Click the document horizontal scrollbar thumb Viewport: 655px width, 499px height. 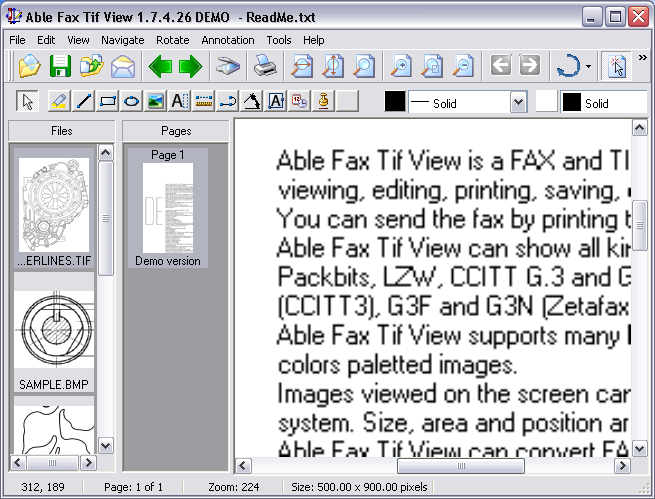(461, 466)
